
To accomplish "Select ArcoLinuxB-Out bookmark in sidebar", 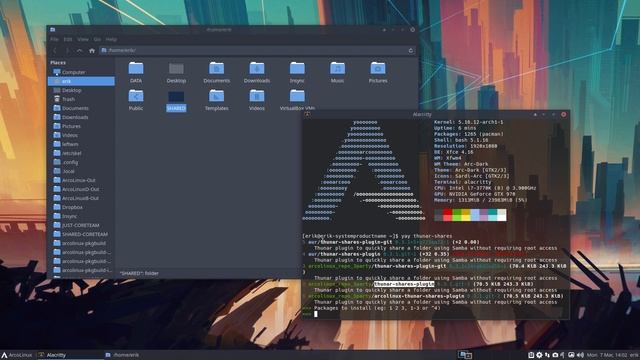I will (x=81, y=198).
